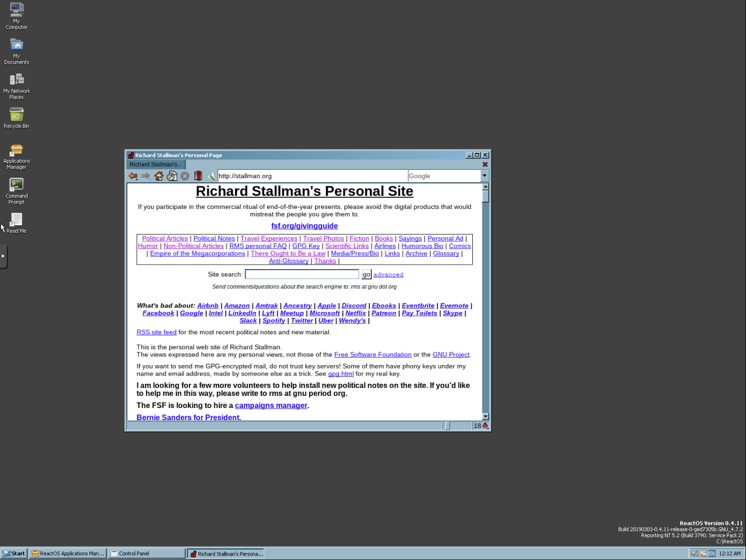Click the Site search text box
The image size is (746, 560).
pyautogui.click(x=302, y=274)
